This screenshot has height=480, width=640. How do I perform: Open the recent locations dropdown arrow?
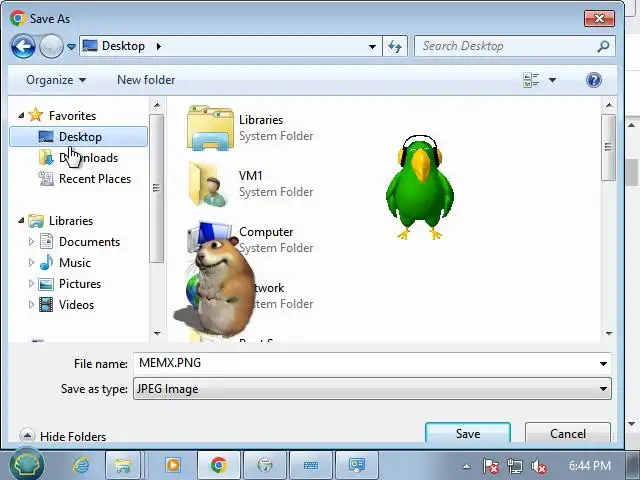71,47
